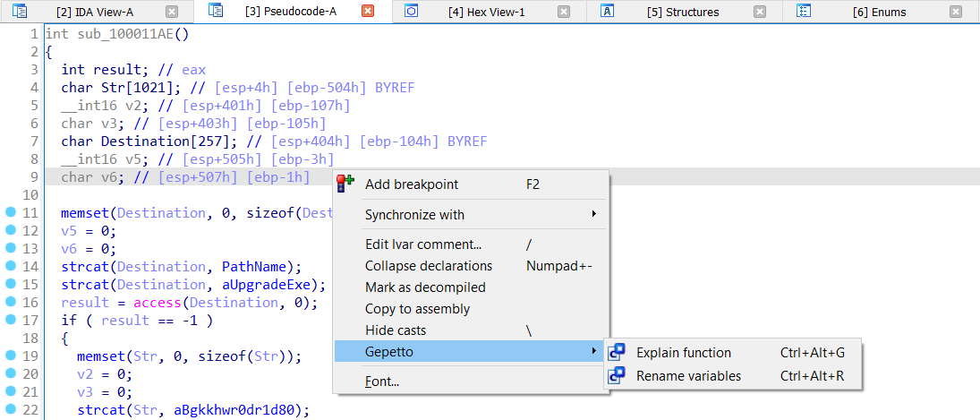Choose Edit lvar comment from menu
The image size is (980, 420).
tap(423, 244)
